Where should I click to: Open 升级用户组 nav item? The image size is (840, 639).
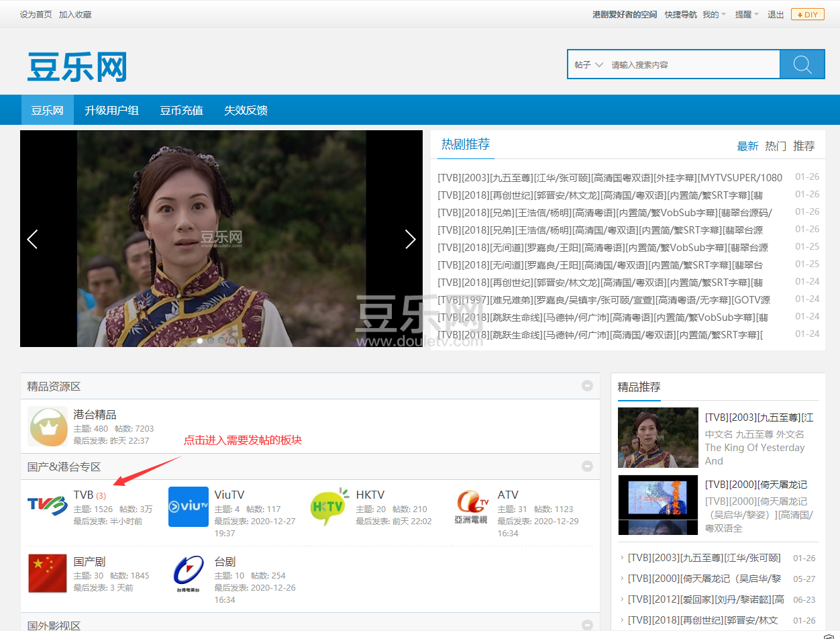(x=111, y=110)
